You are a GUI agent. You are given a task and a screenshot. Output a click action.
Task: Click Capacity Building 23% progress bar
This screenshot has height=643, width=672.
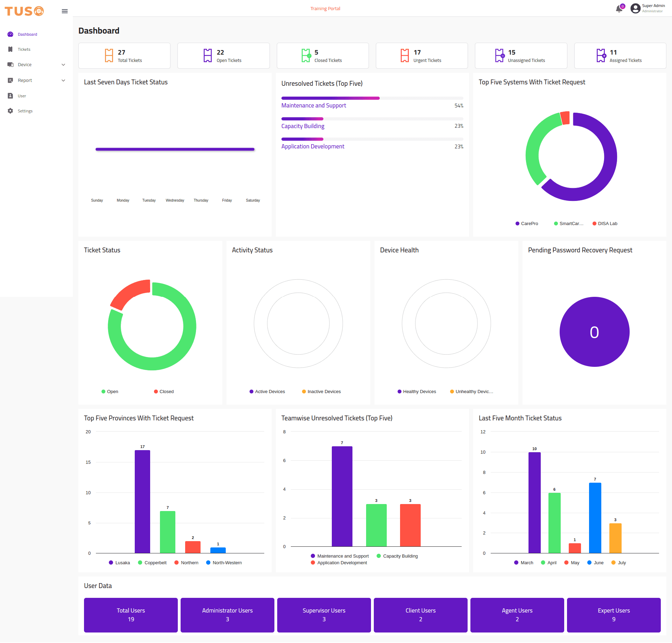[x=372, y=119]
